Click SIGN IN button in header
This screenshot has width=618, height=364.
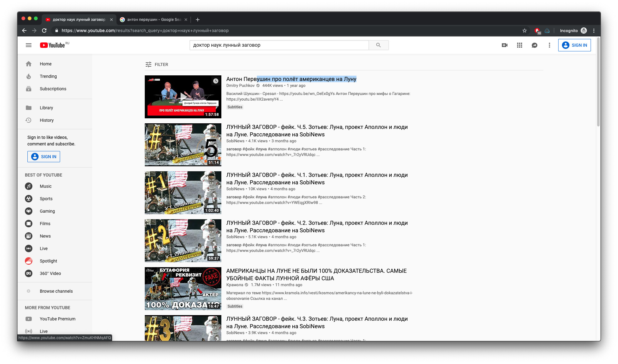tap(574, 45)
